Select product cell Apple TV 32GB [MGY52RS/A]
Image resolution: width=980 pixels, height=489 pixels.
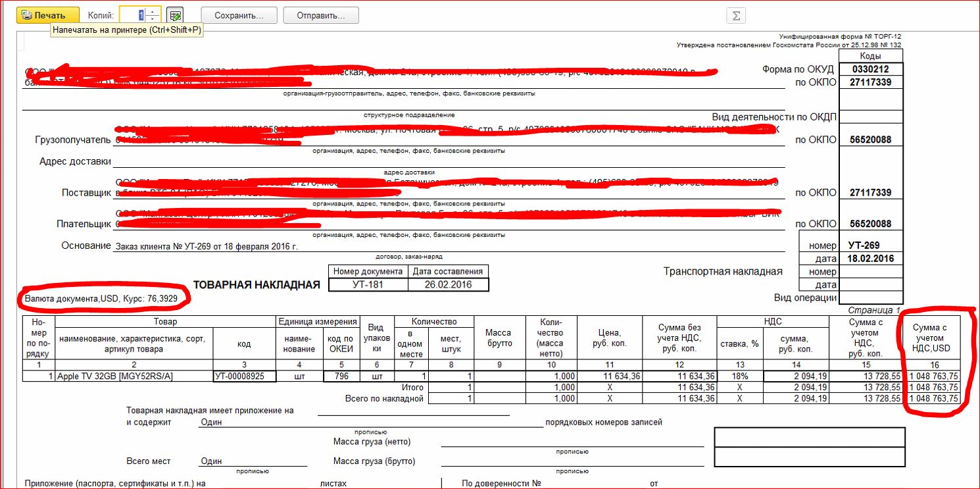click(x=134, y=376)
